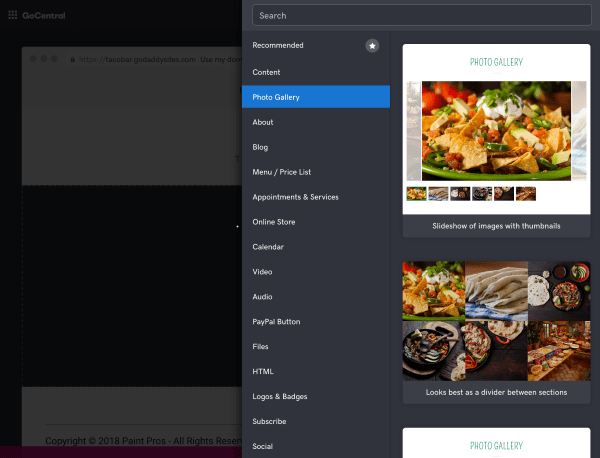Click the GoCentral apps grid icon

pyautogui.click(x=13, y=15)
